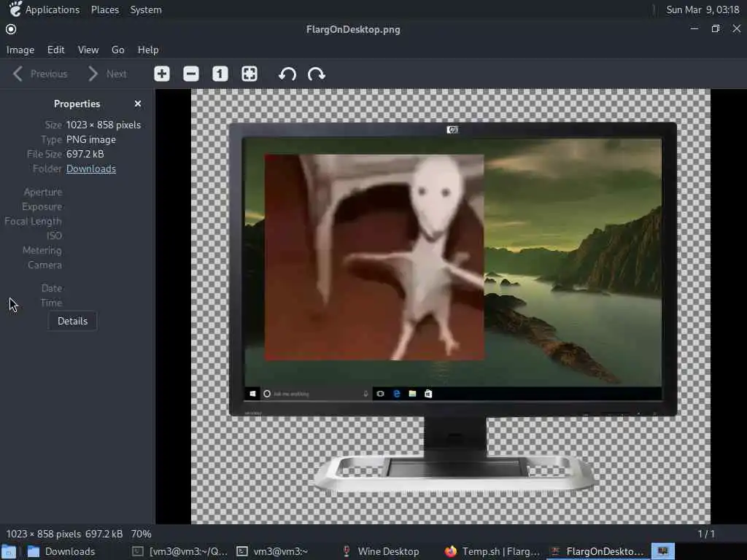Switch to vm3@vm3:~ terminal in taskbar
This screenshot has width=747, height=560.
pos(273,551)
